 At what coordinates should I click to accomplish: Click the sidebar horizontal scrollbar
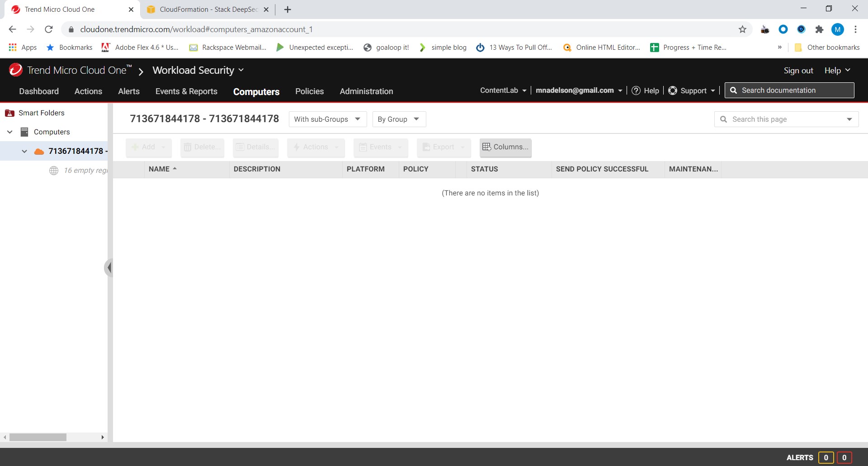tap(38, 437)
